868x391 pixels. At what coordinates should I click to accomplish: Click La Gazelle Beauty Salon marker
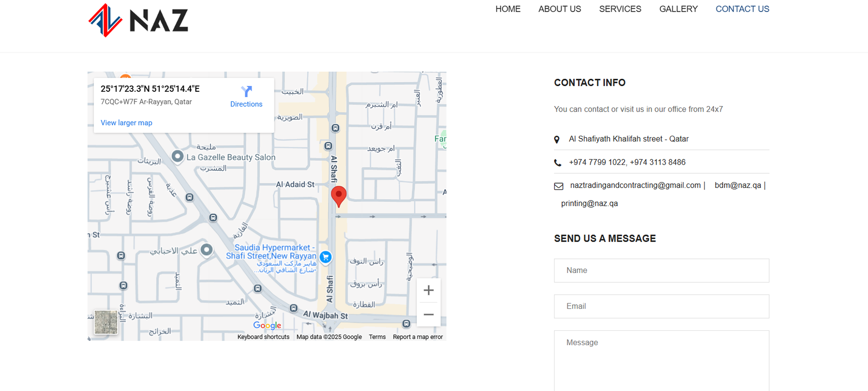pyautogui.click(x=177, y=157)
